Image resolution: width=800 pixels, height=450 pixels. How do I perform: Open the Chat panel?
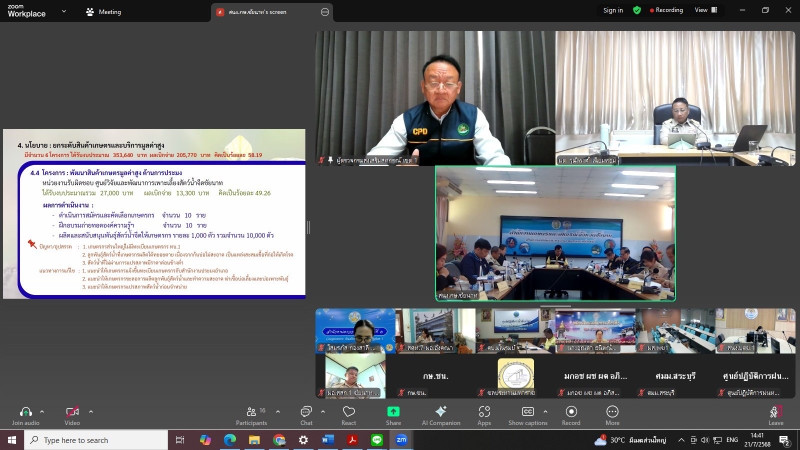pos(306,411)
